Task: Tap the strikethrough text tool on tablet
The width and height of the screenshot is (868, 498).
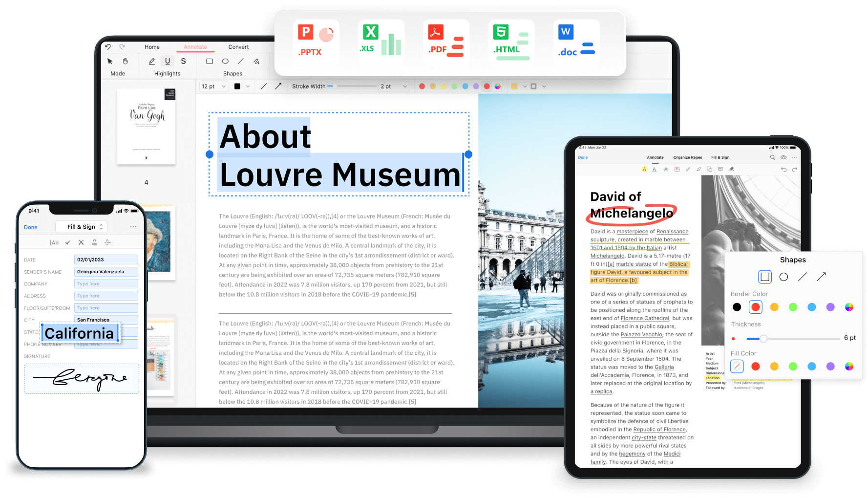Action: click(x=666, y=170)
